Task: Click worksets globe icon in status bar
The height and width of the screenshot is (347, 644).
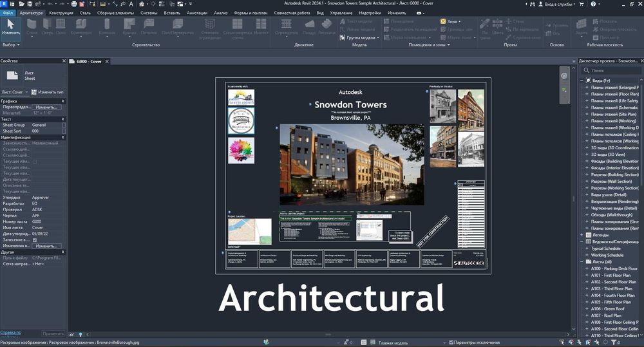Action: (266, 342)
